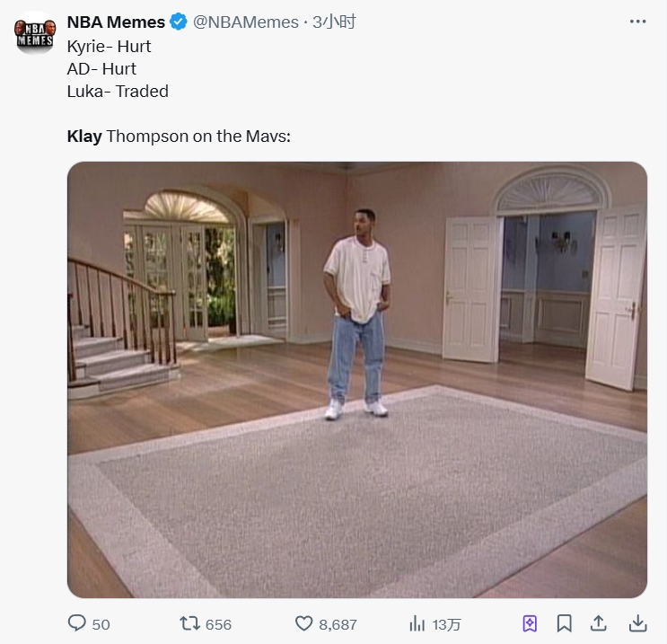The width and height of the screenshot is (667, 644).
Task: Repost the tweet using the retweet icon
Action: click(x=190, y=623)
